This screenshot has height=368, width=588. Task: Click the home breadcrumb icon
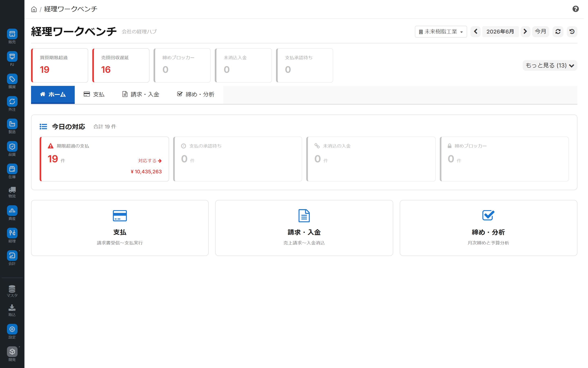(34, 9)
